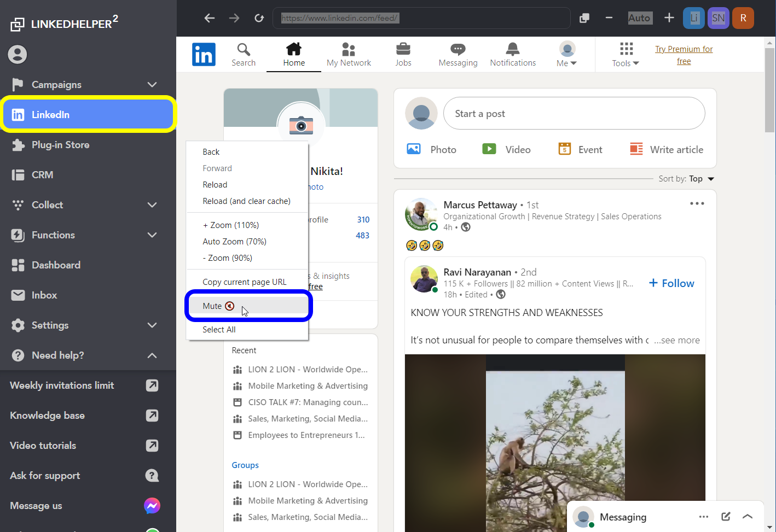Screen dimensions: 776x532
Task: Click Mute in the context menu
Action: pos(247,306)
